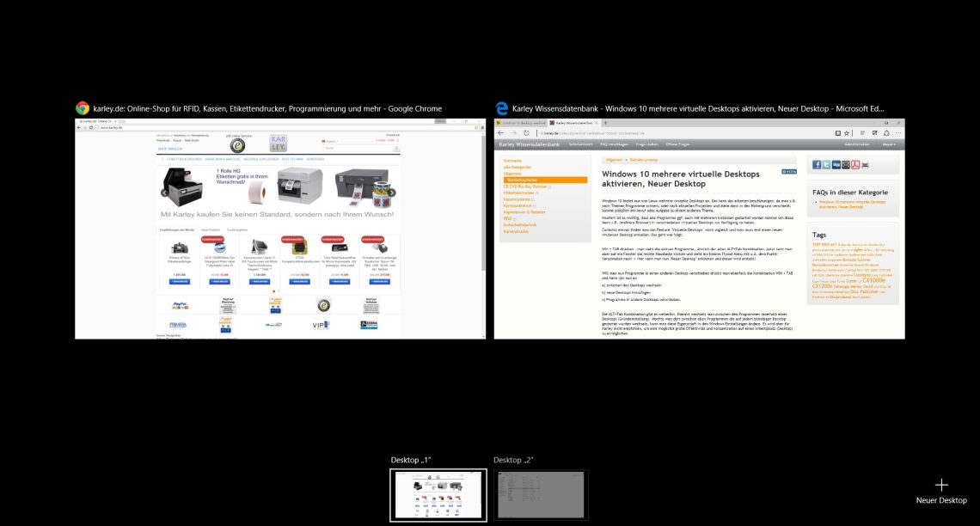
Task: Switch to the Desktop "1" thumbnail
Action: 438,495
